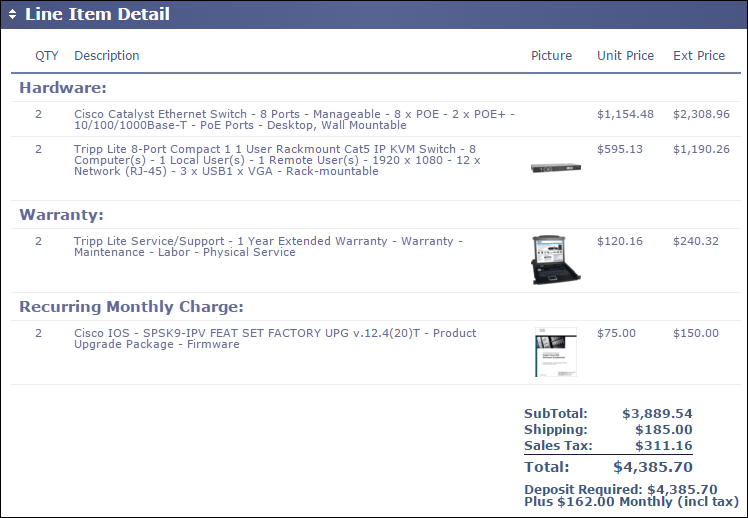Click the SubTotal label

[x=556, y=414]
